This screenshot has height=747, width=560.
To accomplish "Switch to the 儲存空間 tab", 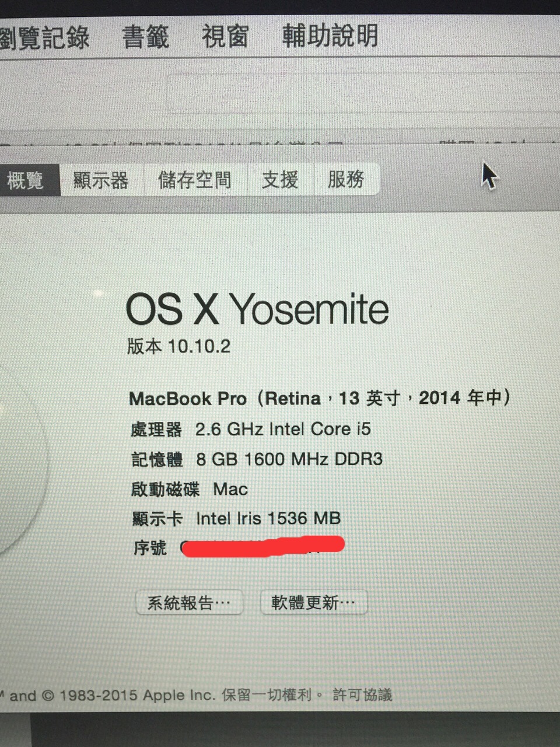I will pos(195,180).
